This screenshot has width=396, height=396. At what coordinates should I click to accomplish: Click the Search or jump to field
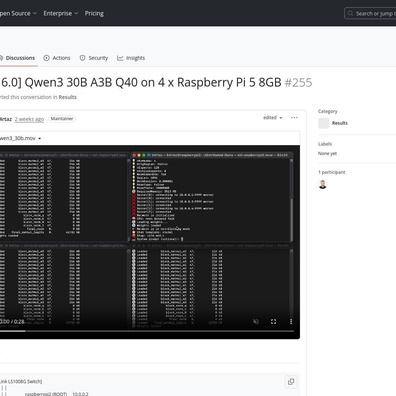[x=370, y=14]
